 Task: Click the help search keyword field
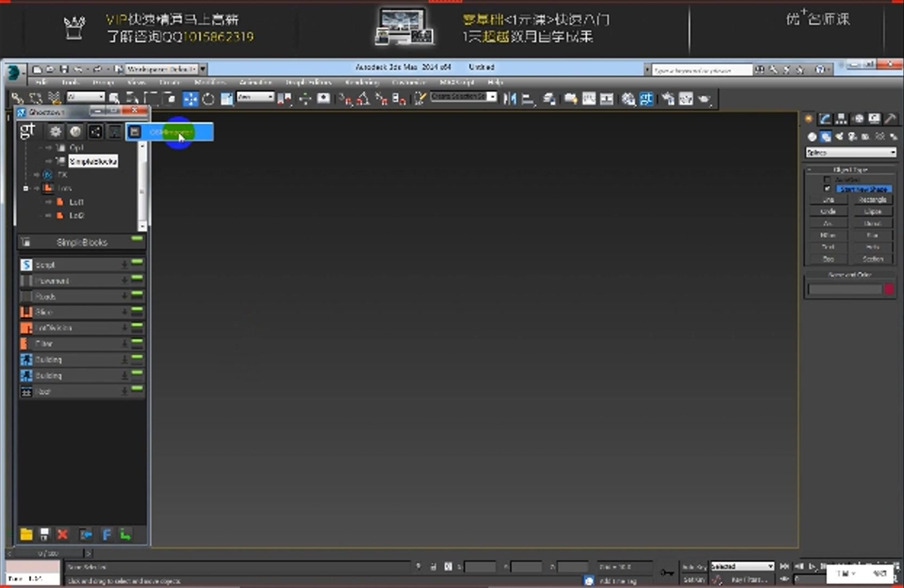pyautogui.click(x=702, y=70)
